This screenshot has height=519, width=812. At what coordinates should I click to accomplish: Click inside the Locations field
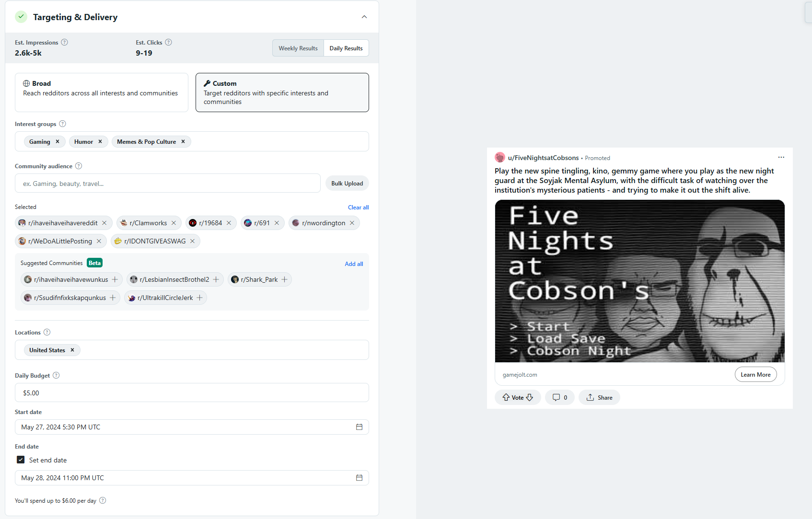192,350
